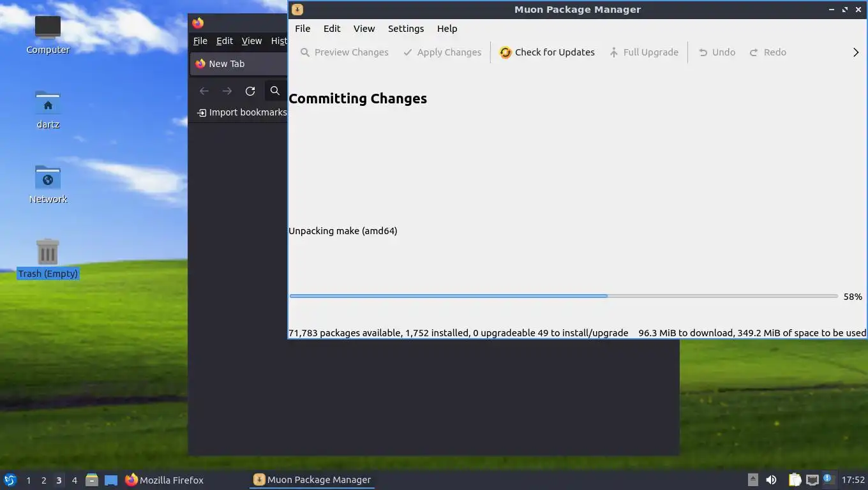Open the File menu in Muon
868x490 pixels.
click(x=303, y=29)
